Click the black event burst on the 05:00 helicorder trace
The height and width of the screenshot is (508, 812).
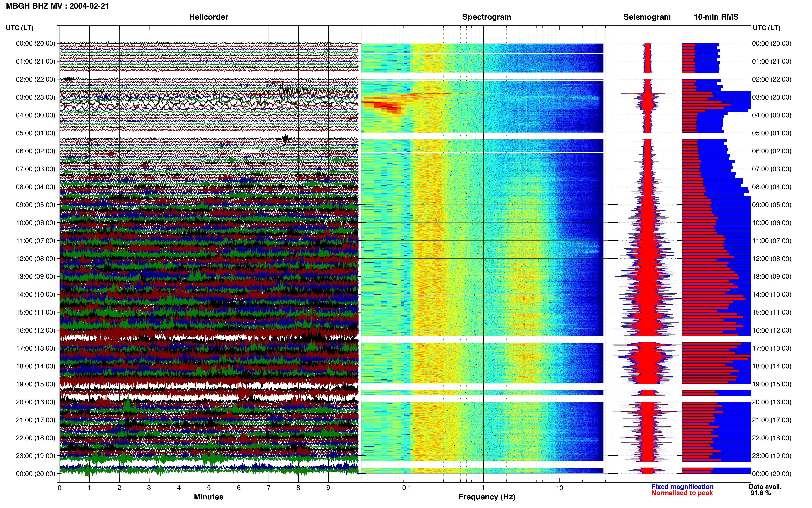pos(285,138)
